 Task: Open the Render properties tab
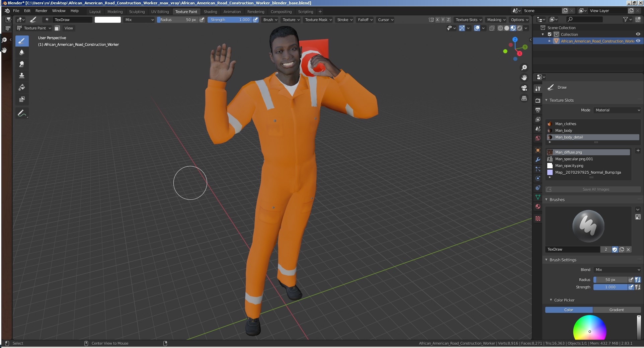[538, 100]
